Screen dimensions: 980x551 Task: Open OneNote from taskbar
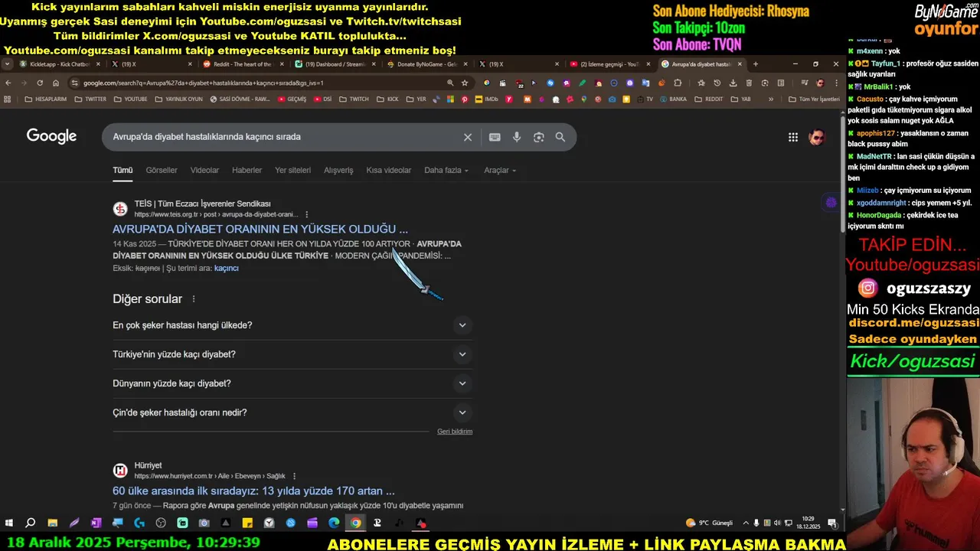coord(96,523)
